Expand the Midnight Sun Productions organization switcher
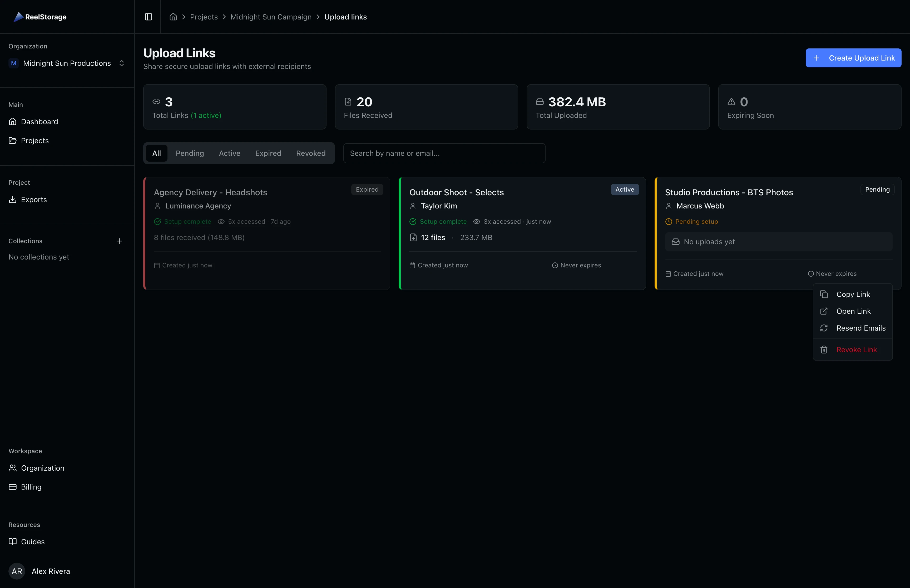The height and width of the screenshot is (588, 910). point(67,63)
